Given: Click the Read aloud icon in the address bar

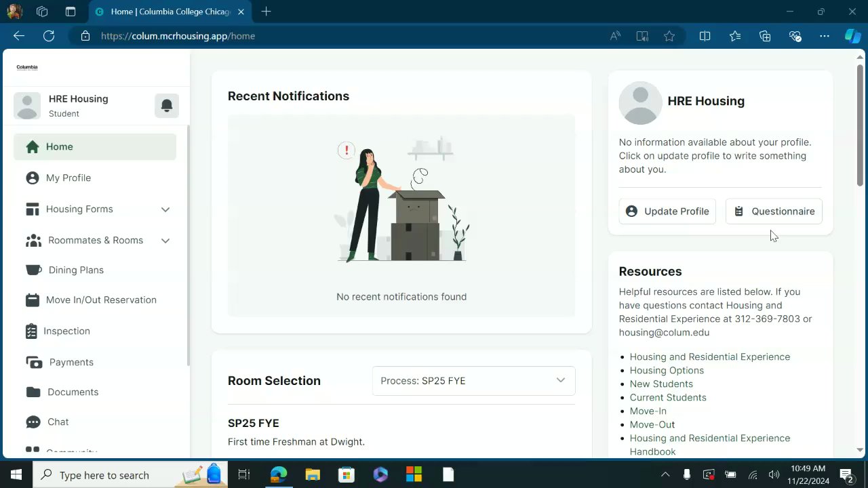Looking at the screenshot, I should pyautogui.click(x=615, y=36).
